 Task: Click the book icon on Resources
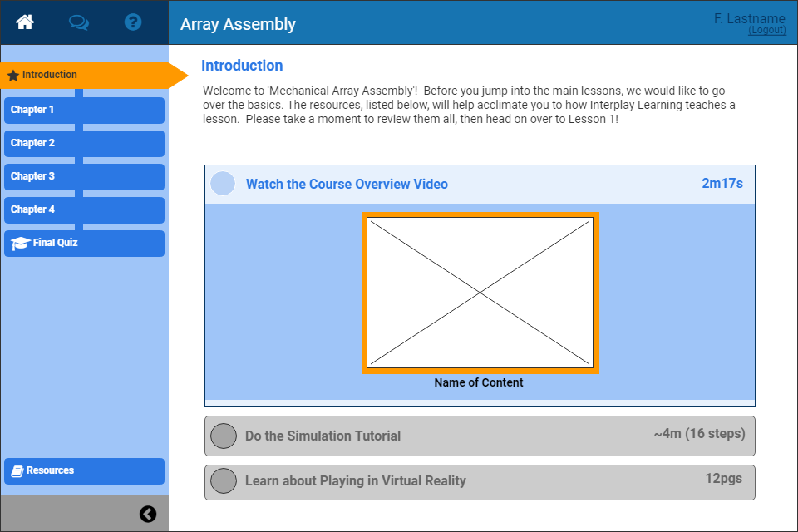(17, 471)
